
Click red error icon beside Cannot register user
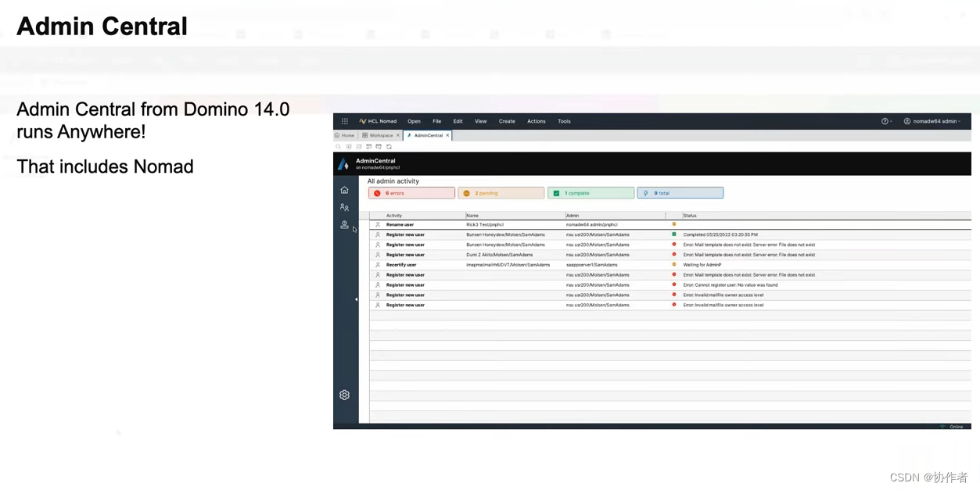pyautogui.click(x=674, y=285)
